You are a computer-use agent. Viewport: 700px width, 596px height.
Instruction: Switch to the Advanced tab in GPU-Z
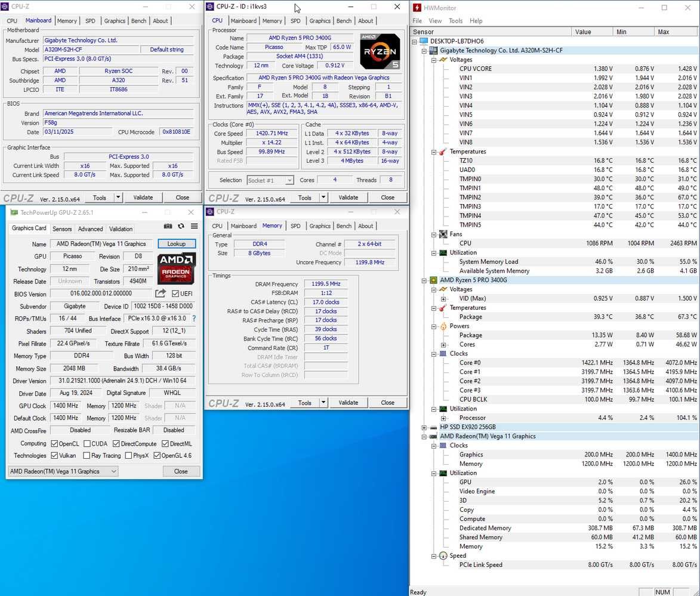click(x=90, y=229)
